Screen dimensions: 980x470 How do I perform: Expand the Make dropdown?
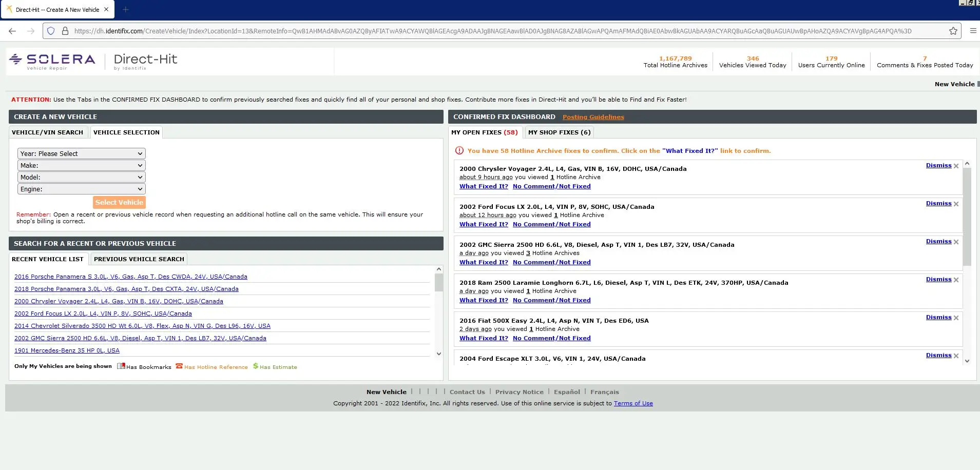point(81,165)
